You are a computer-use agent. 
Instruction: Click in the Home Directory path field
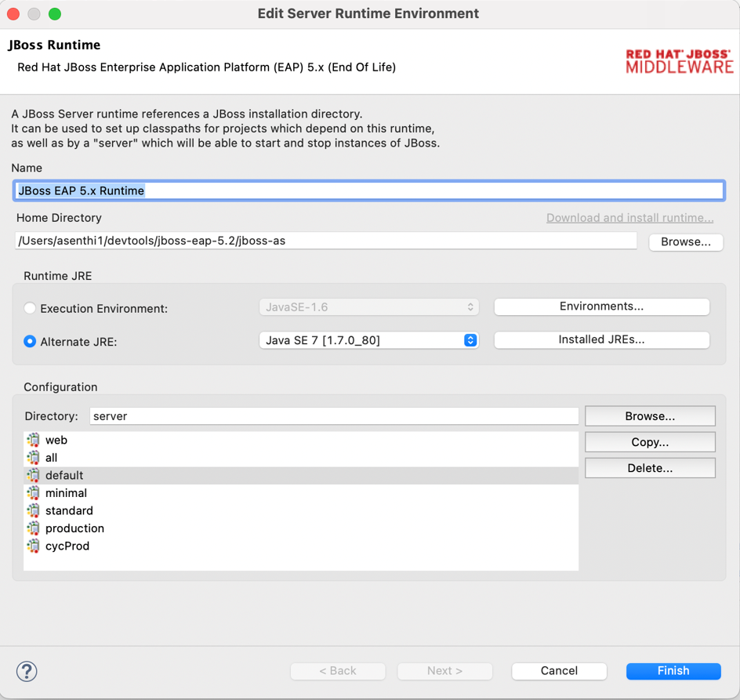pyautogui.click(x=325, y=241)
